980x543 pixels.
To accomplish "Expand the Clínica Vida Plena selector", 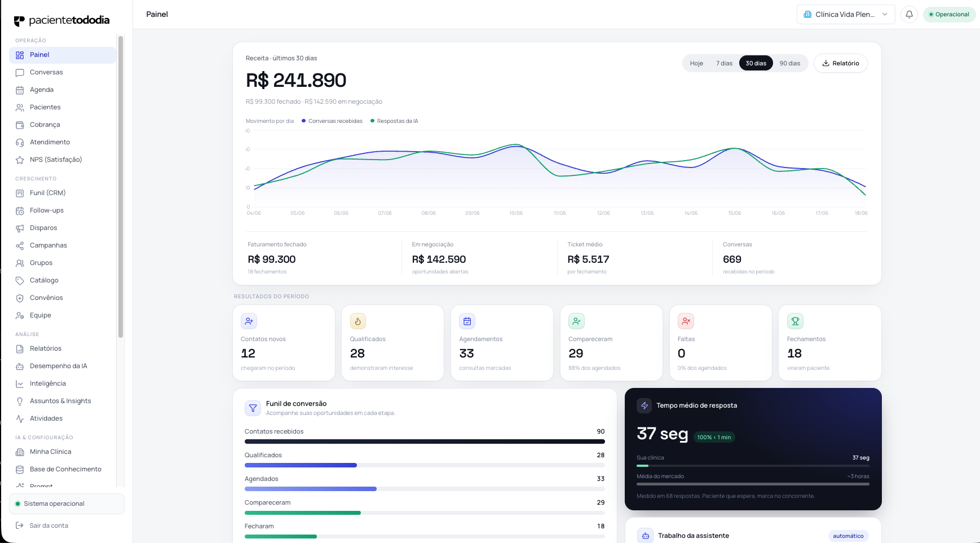I will tap(846, 15).
